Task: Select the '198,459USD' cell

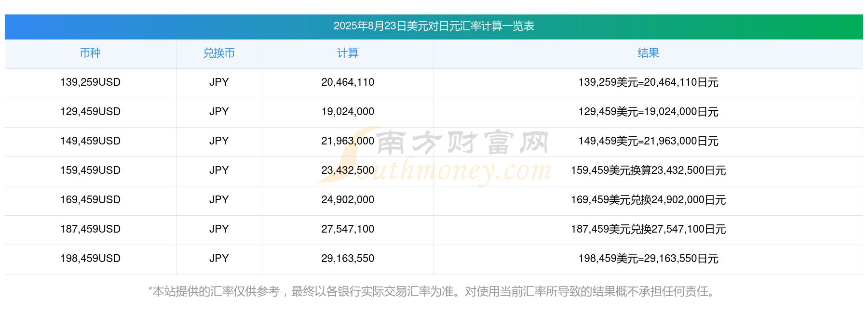Action: (90, 259)
